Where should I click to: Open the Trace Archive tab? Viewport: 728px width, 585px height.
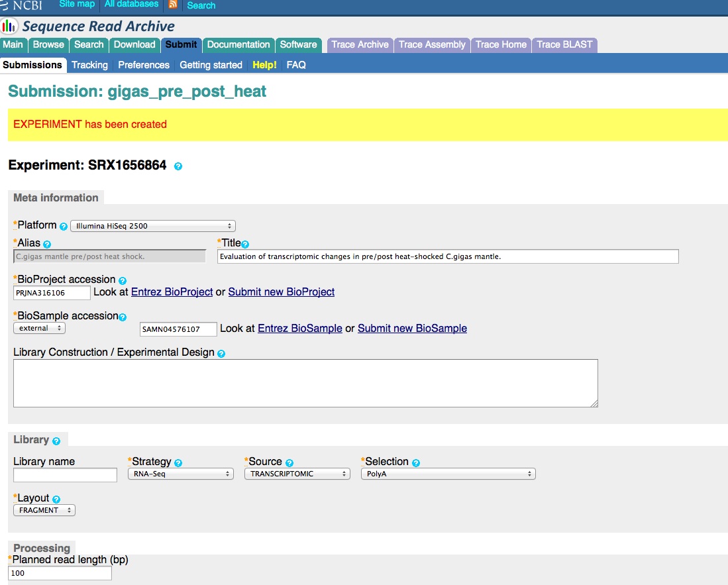pos(360,44)
